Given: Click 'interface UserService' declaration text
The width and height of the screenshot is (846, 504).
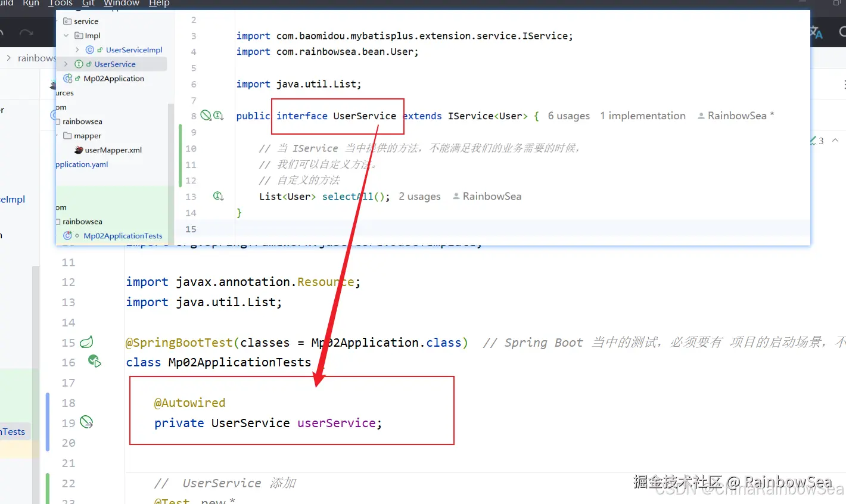Looking at the screenshot, I should tap(336, 116).
